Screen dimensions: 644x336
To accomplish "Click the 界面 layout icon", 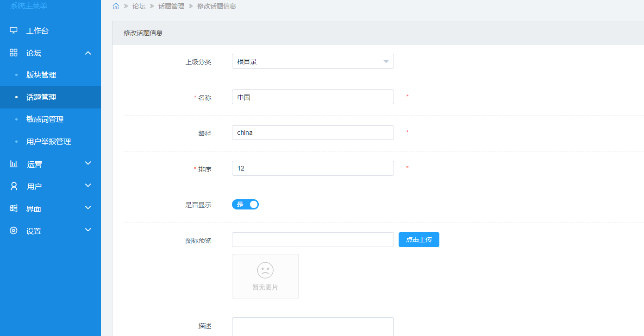I will click(x=13, y=209).
